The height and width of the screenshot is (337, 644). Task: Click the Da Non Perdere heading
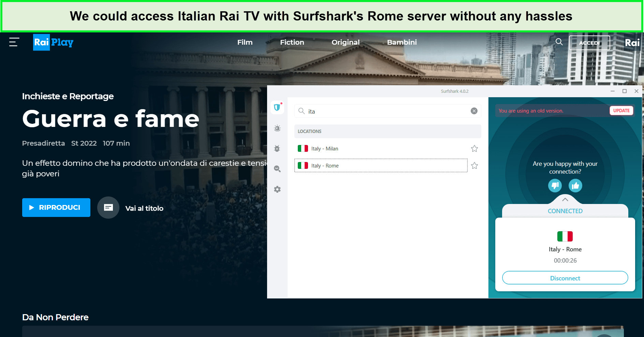tap(55, 317)
